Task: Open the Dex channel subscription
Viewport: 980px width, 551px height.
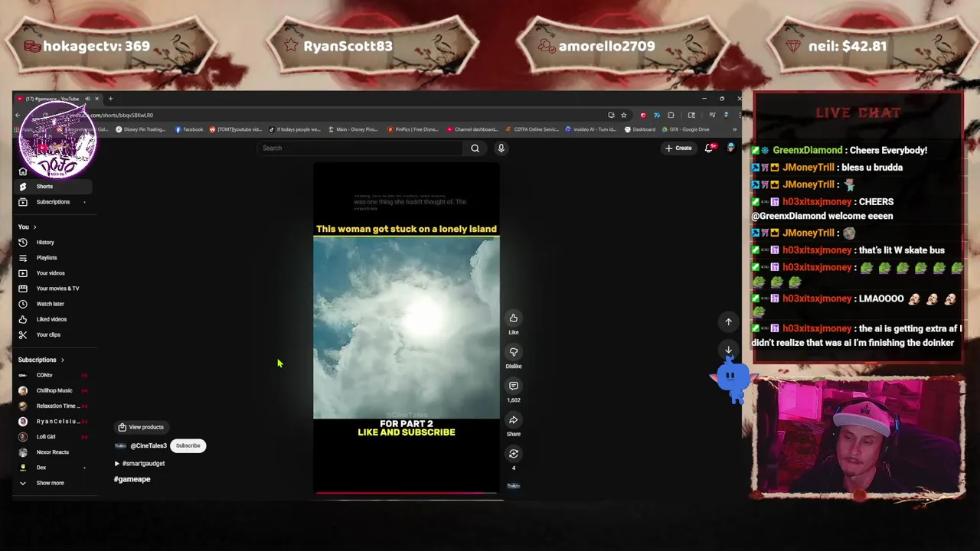Action: 52,468
